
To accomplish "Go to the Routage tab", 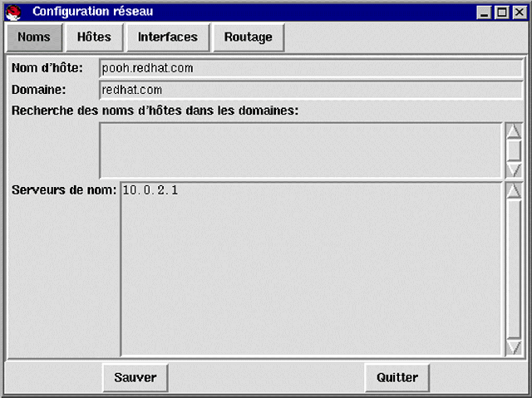I will tap(249, 37).
